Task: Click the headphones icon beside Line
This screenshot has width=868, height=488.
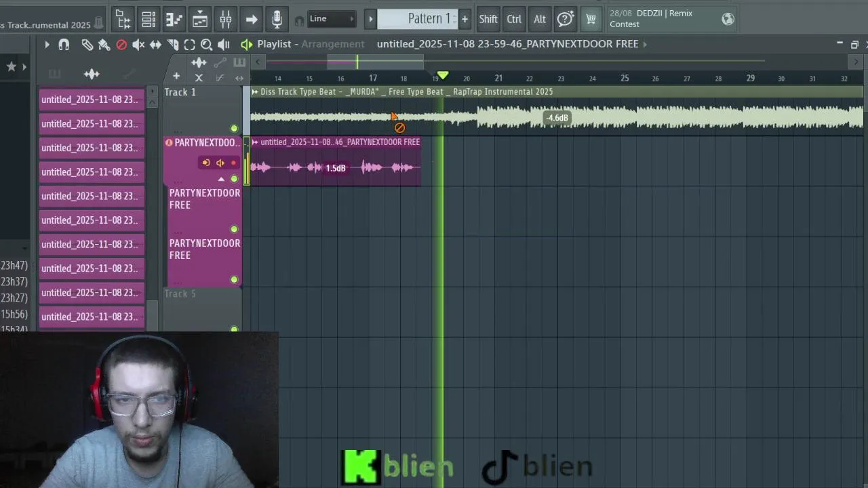Action: (x=299, y=20)
